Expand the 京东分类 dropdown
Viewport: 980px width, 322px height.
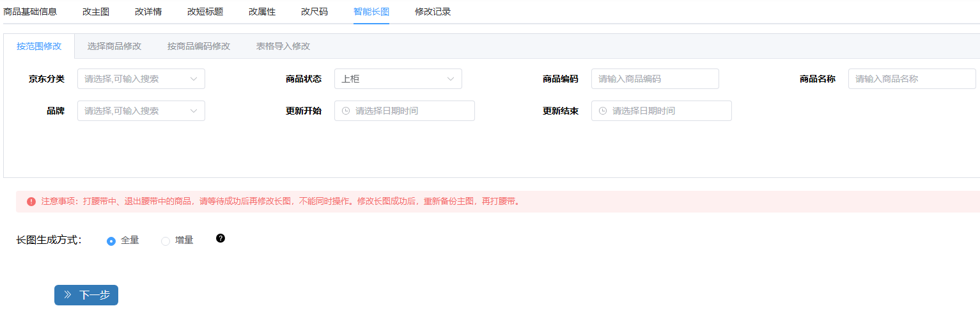(141, 79)
